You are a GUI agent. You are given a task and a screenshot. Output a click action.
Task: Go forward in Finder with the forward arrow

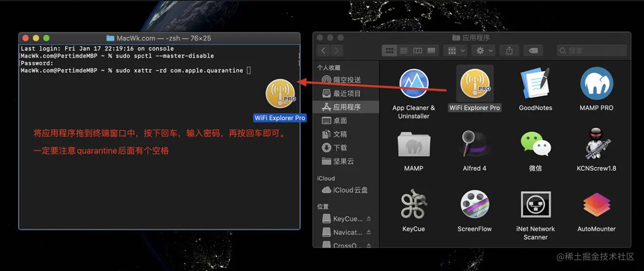pyautogui.click(x=337, y=50)
